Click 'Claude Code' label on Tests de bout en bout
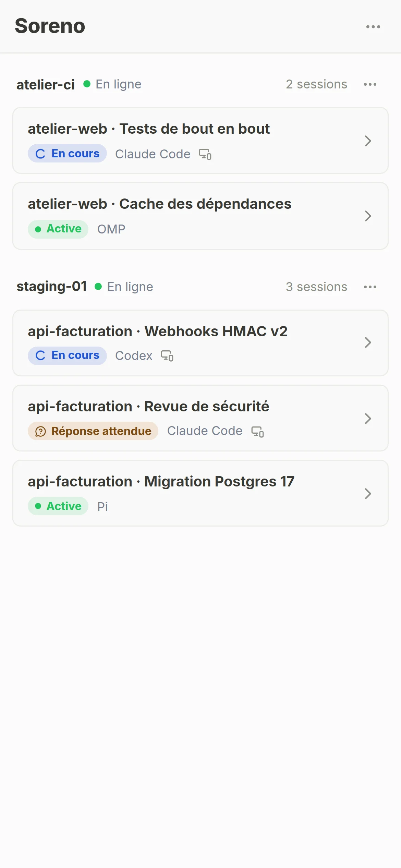The width and height of the screenshot is (401, 868). pyautogui.click(x=153, y=154)
